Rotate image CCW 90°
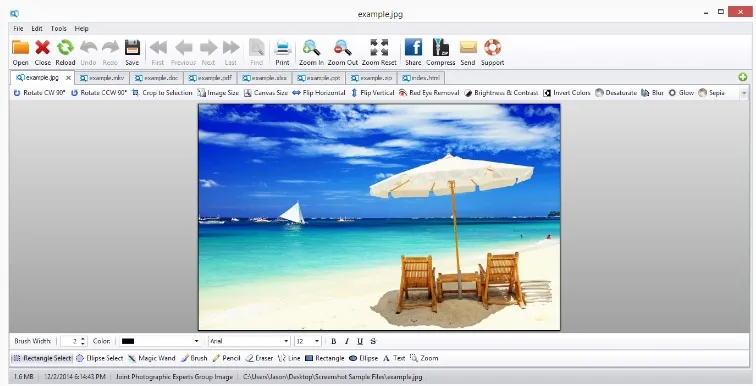 pos(99,93)
